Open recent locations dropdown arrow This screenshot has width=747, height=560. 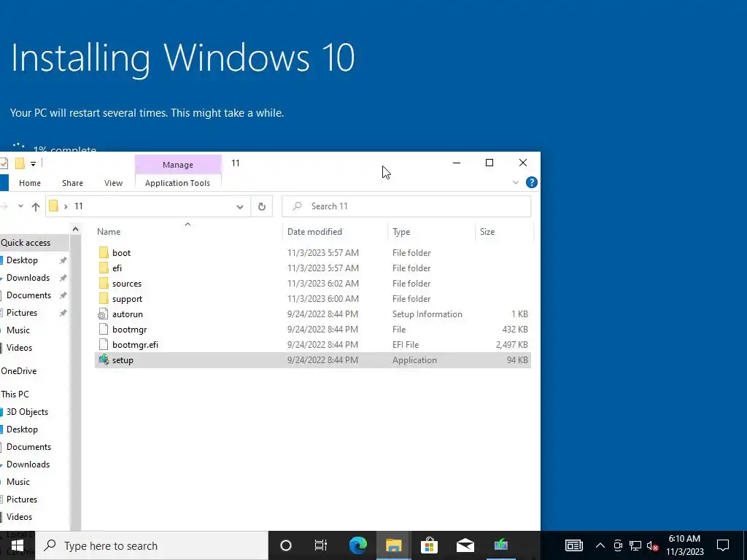click(x=20, y=206)
